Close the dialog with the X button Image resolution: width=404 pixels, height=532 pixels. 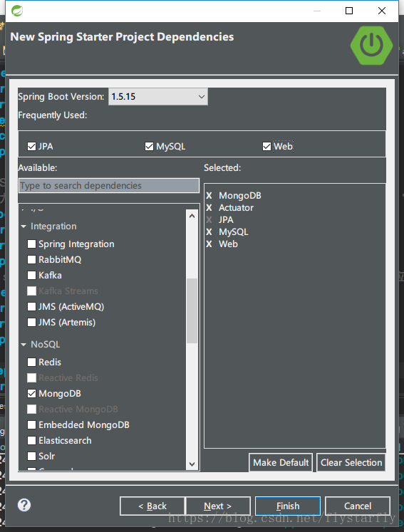382,11
